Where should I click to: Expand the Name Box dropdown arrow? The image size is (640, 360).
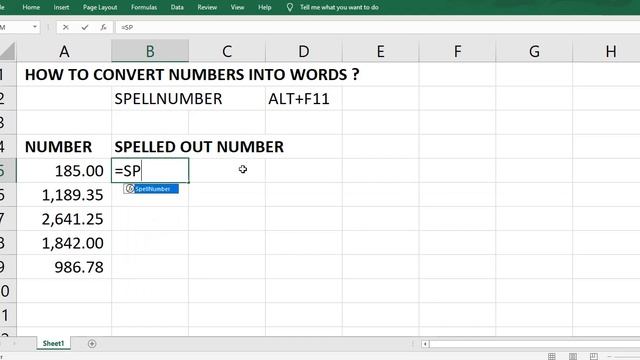pos(35,27)
